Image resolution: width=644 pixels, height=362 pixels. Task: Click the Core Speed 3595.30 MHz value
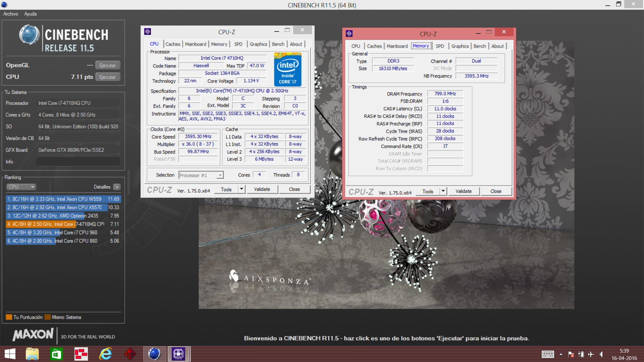198,137
